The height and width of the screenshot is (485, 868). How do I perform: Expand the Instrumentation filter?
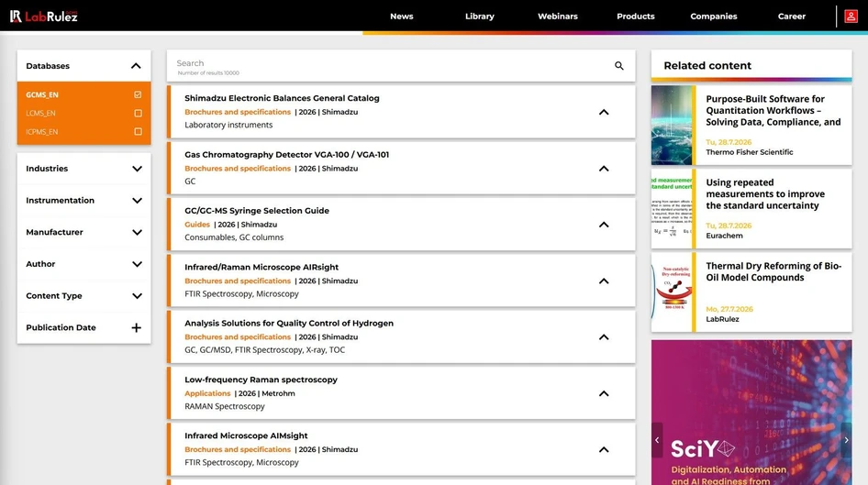pyautogui.click(x=137, y=201)
